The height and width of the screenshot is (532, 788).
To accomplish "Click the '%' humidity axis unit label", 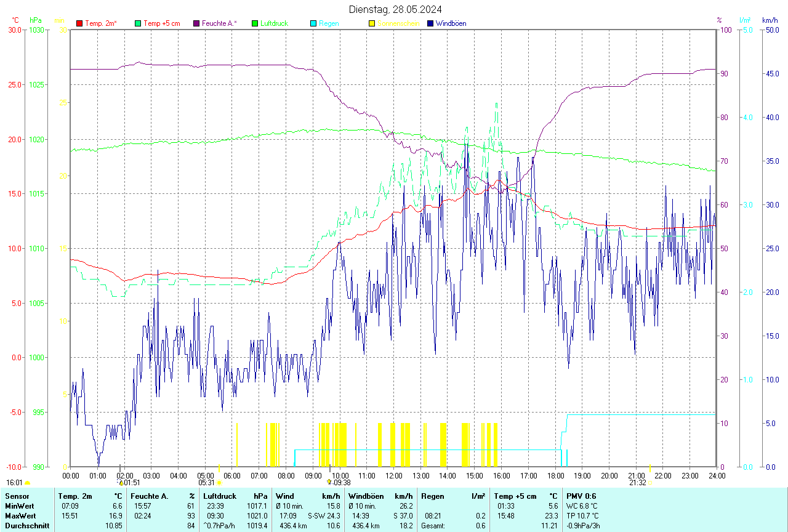I will click(719, 20).
